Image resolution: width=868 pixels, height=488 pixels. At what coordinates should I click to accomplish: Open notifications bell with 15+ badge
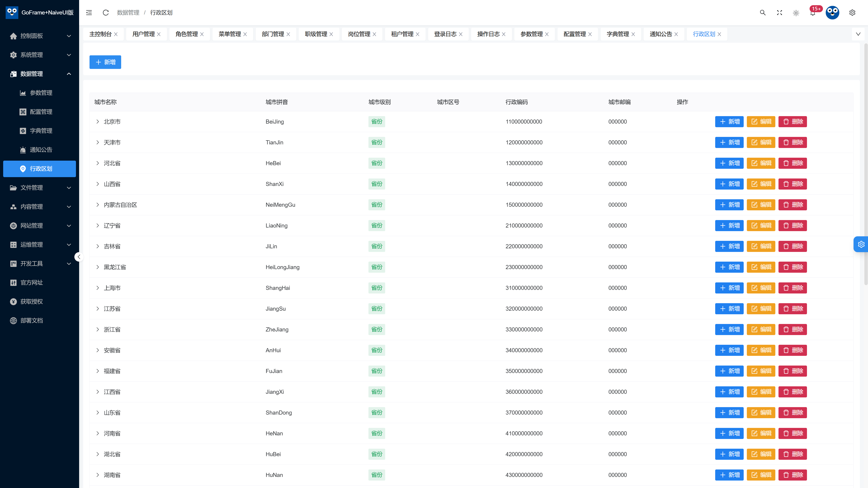(x=813, y=12)
